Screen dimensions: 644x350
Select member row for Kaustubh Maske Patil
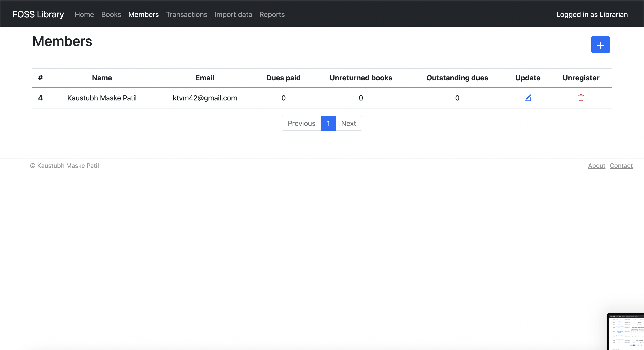pyautogui.click(x=102, y=98)
